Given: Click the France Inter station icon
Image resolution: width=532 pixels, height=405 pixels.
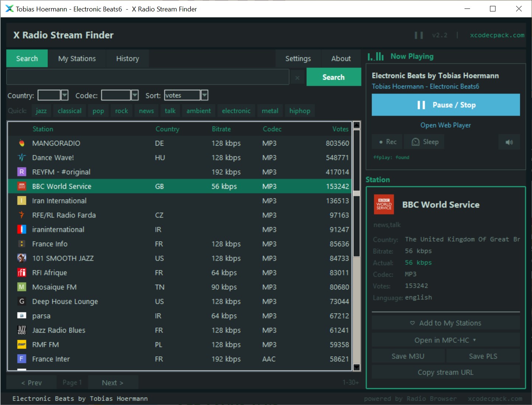Looking at the screenshot, I should pos(22,359).
